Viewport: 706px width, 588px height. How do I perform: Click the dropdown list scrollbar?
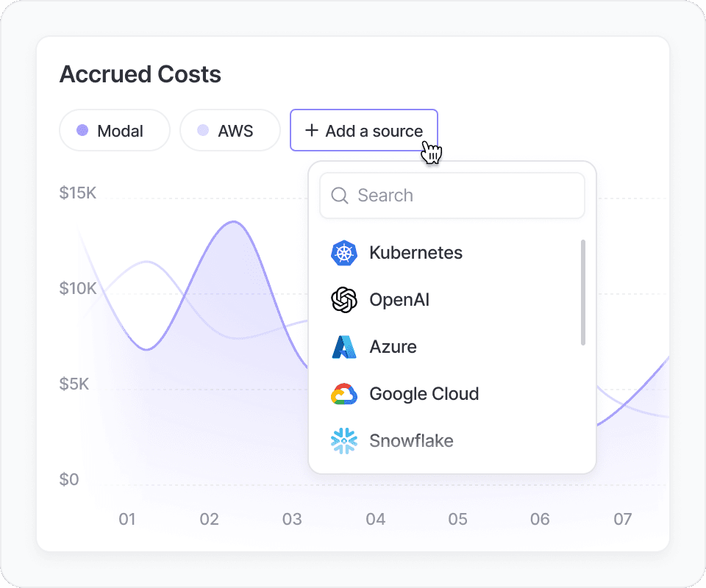tap(583, 293)
